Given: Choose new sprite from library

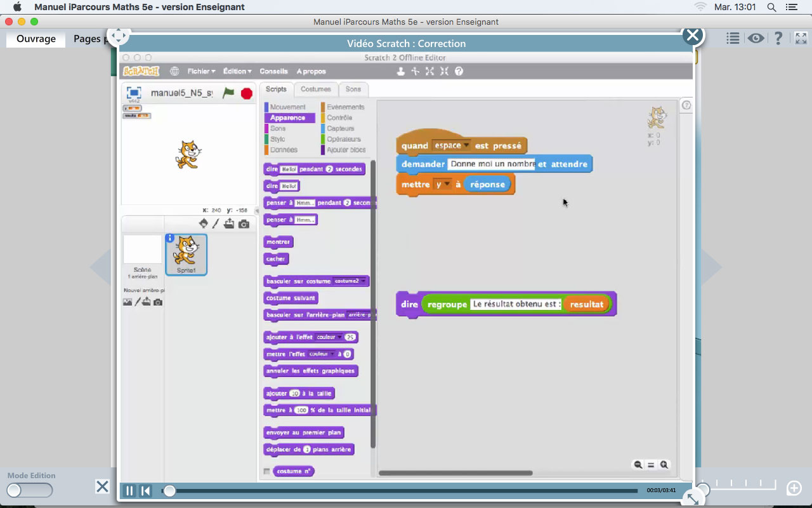Looking at the screenshot, I should tap(203, 224).
